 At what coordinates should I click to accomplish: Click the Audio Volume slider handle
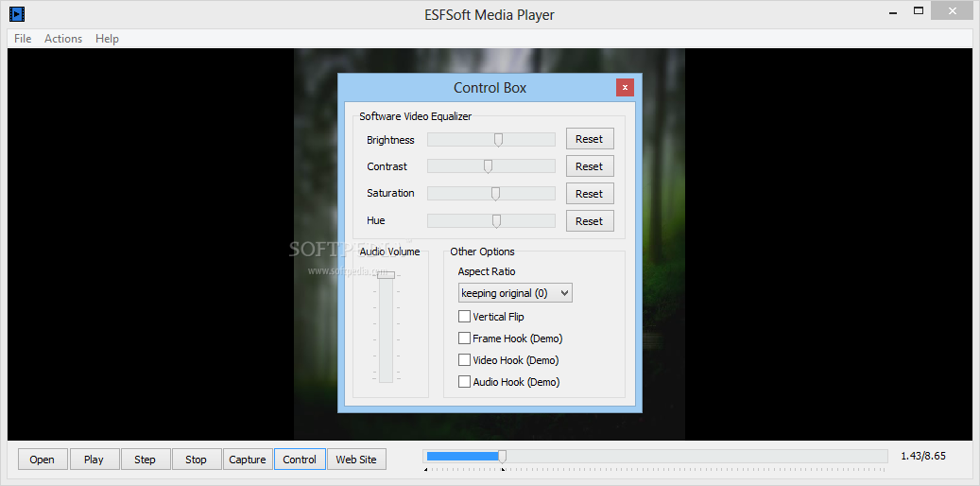tap(386, 274)
